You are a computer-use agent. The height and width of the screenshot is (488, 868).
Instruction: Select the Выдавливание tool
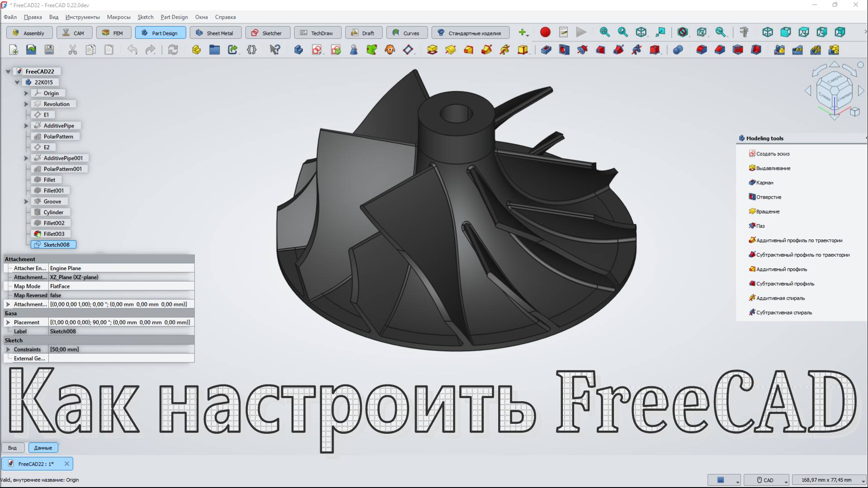(773, 168)
